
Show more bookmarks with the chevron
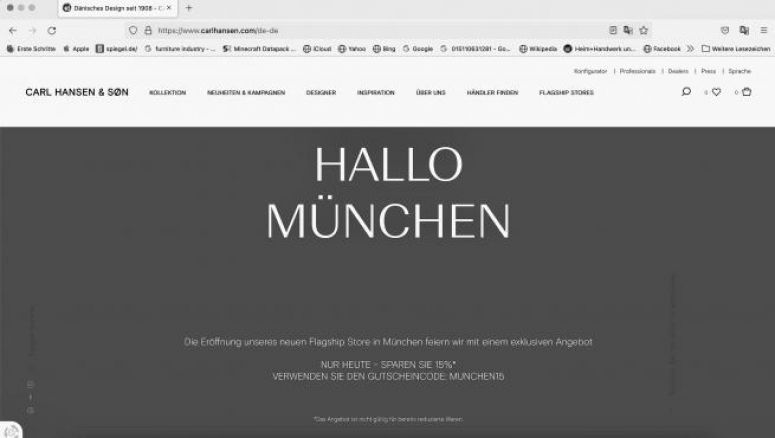pyautogui.click(x=690, y=48)
